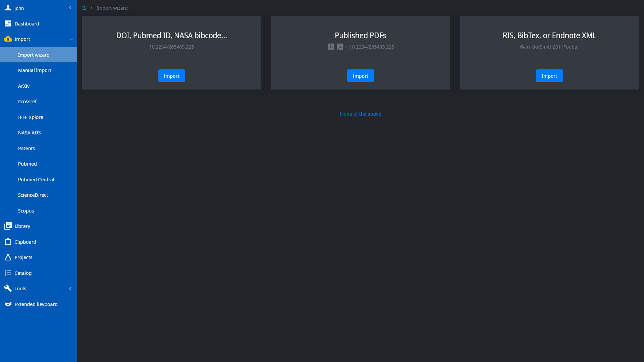Click Import under RIS, BibTex card
644x362 pixels.
(x=549, y=76)
